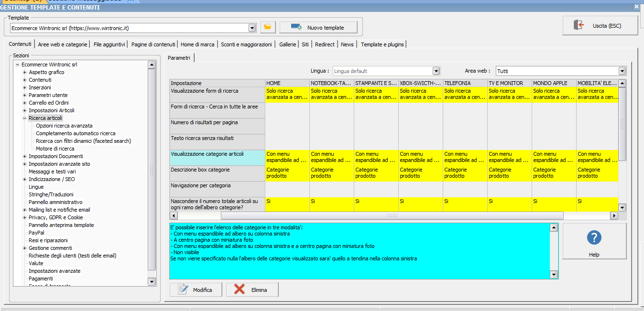
Task: Click the TELEFONIA column header
Action: click(x=465, y=83)
